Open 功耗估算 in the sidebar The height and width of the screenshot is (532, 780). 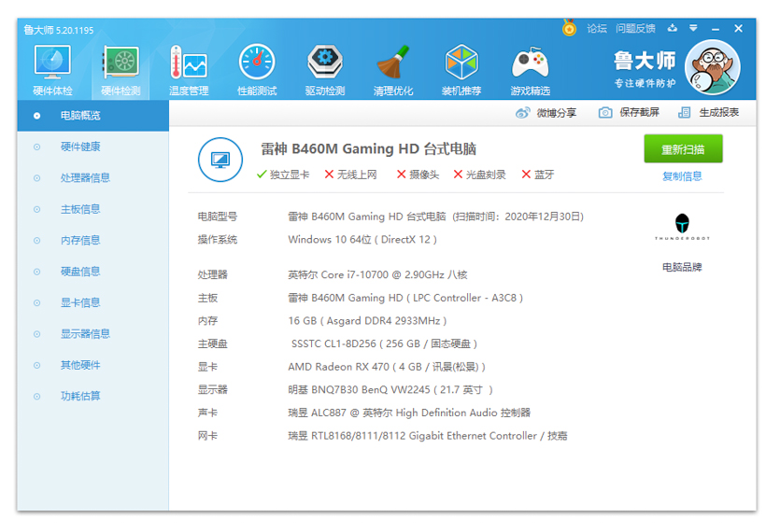coord(93,397)
